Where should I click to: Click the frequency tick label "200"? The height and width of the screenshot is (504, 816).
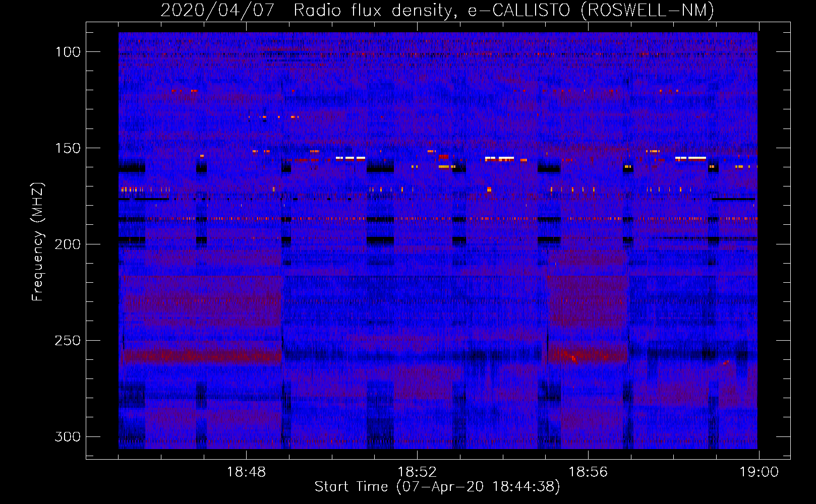(x=68, y=244)
